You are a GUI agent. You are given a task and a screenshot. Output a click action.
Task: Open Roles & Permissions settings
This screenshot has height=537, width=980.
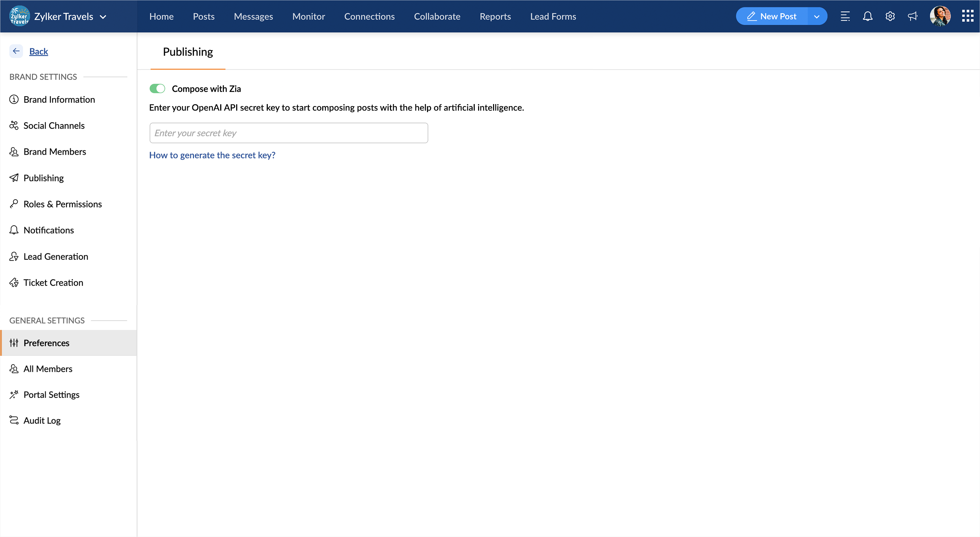coord(63,204)
